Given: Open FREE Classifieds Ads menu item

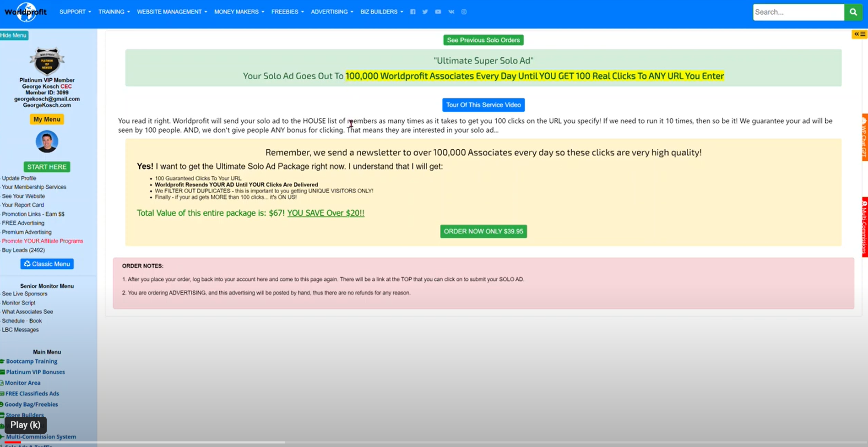Looking at the screenshot, I should [32, 393].
